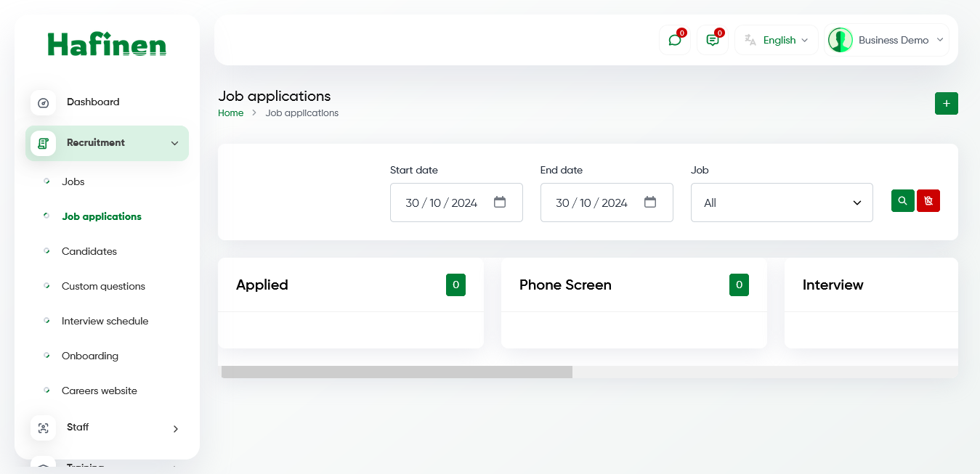Select the Staff icon in sidebar
The image size is (980, 474).
click(44, 428)
